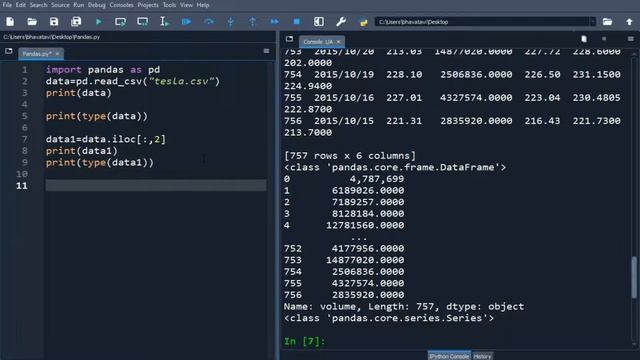Open the View menu

187,5
